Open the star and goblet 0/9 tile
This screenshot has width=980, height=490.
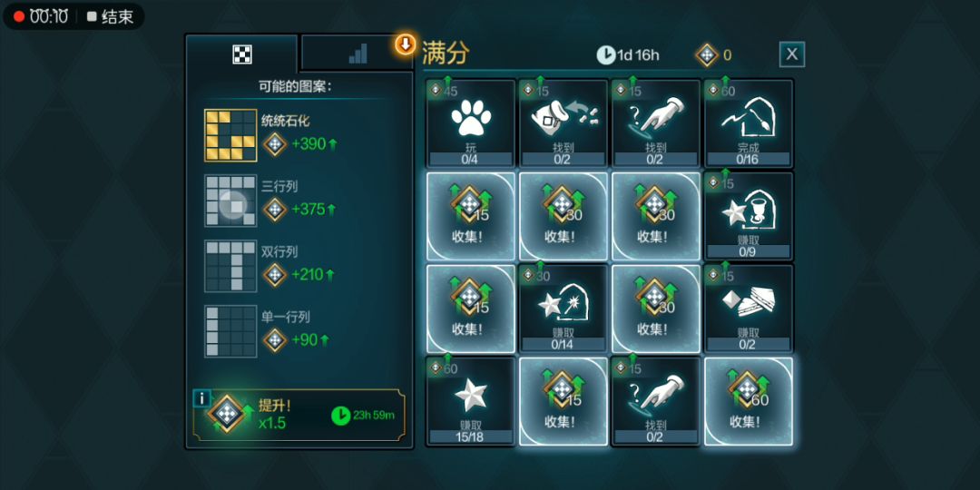748,216
